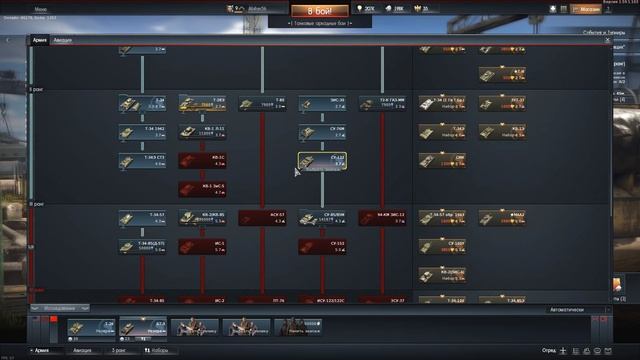This screenshot has height=360, width=640.
Task: Select the ЗИС-30 vehicle card
Action: (322, 104)
